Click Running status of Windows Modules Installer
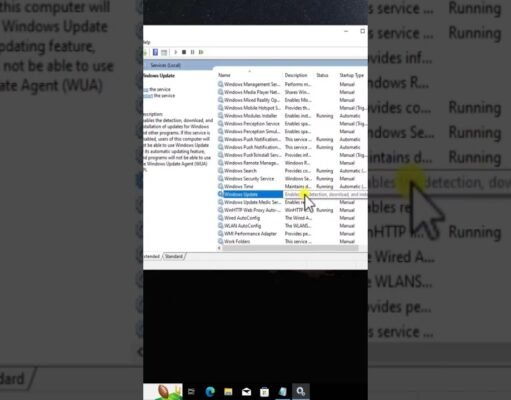 324,116
